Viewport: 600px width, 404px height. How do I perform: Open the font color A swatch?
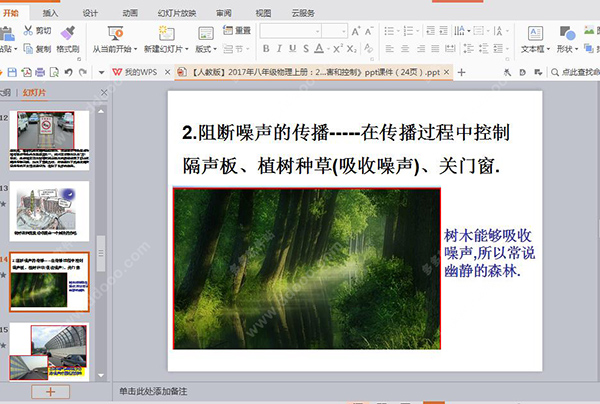point(319,49)
